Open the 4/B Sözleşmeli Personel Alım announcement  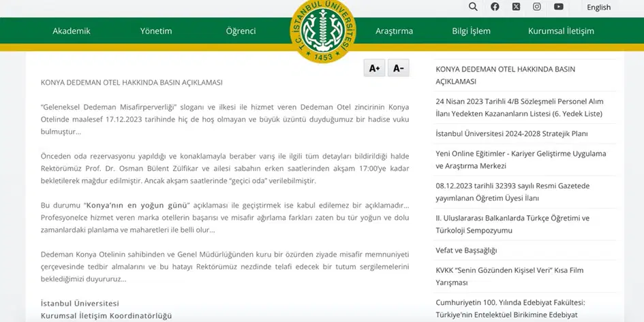519,107
